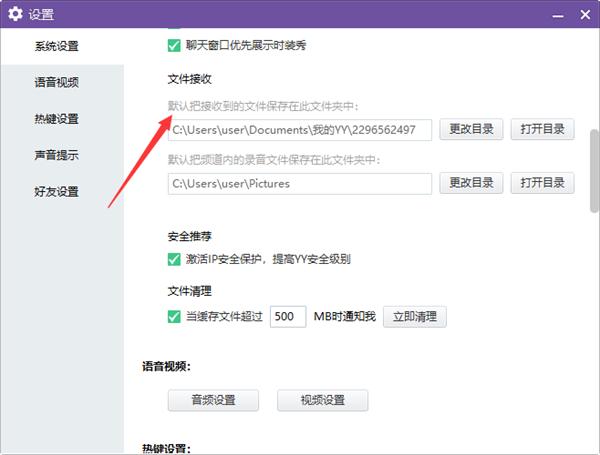
Task: Toggle 当缓存文件超过 checkbox
Action: [x=174, y=316]
